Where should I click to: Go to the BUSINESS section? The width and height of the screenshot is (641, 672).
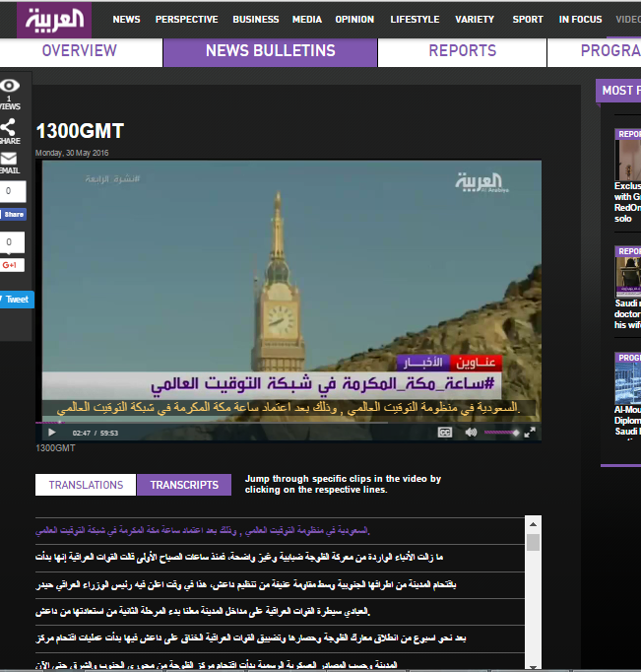(256, 20)
